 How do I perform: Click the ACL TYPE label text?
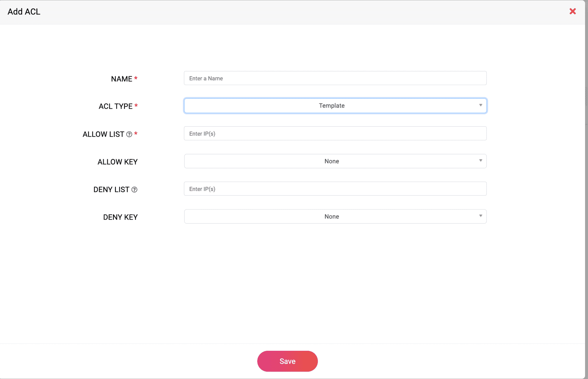click(x=116, y=106)
